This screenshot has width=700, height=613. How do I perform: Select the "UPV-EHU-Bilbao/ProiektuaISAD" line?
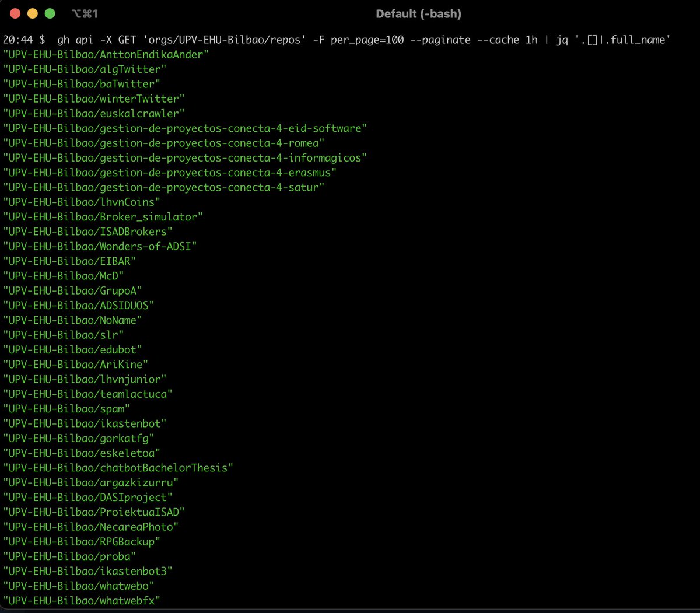click(94, 512)
